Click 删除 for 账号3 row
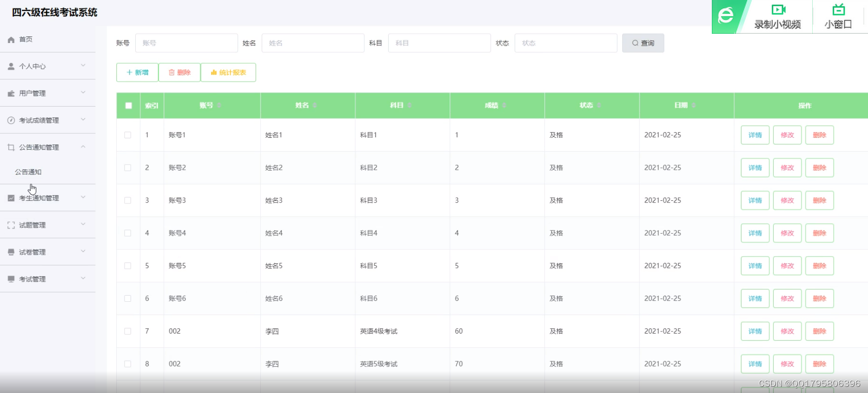The width and height of the screenshot is (868, 393). point(819,200)
